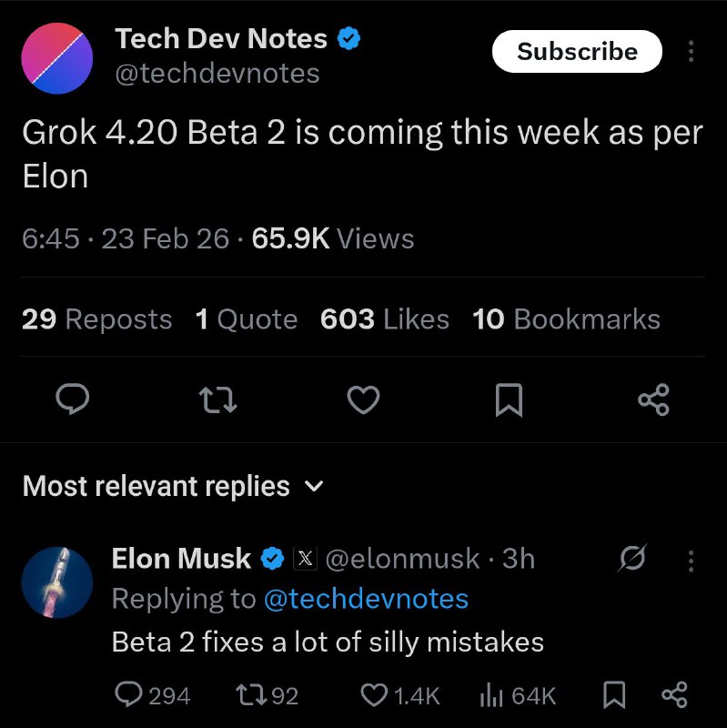View analytics on Elon Musk's reply
Screen dimensions: 727x728
[492, 695]
